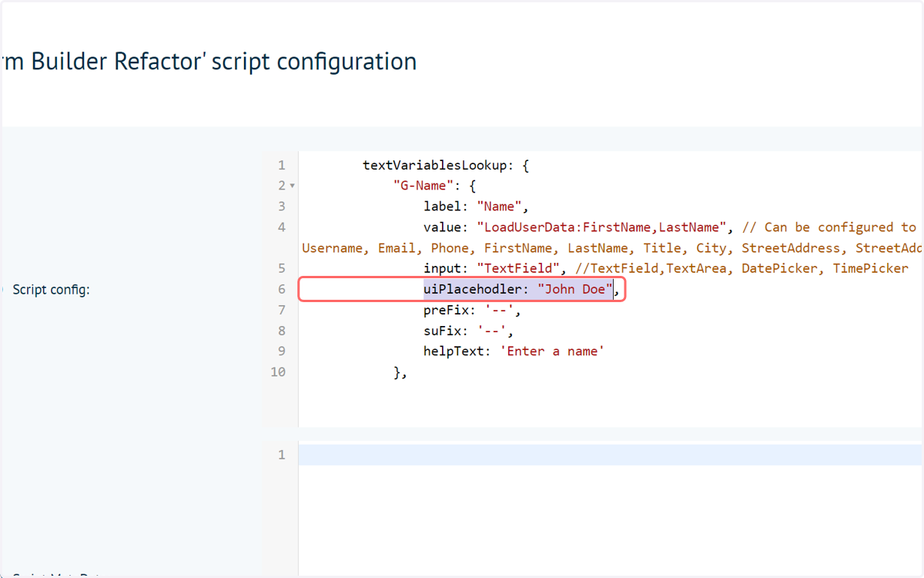The height and width of the screenshot is (578, 924).
Task: Click the suFix: '--' line
Action: pyautogui.click(x=469, y=331)
